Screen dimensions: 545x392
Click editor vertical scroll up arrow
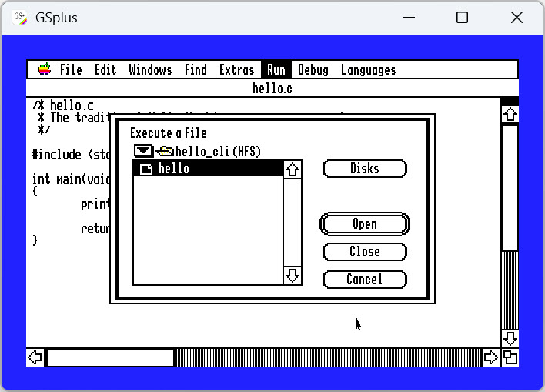510,114
